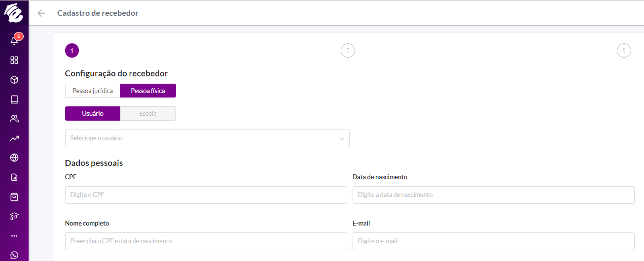Focus the CPF input field

(x=206, y=195)
